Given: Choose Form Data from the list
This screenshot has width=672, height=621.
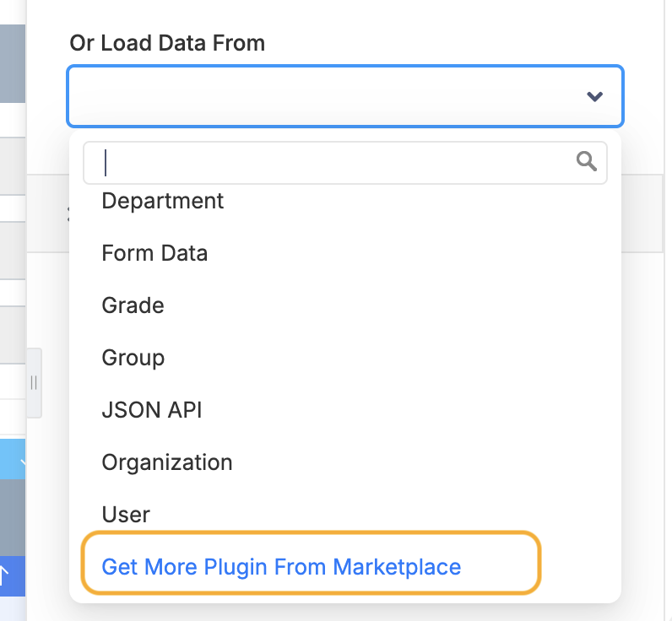Looking at the screenshot, I should click(x=154, y=253).
